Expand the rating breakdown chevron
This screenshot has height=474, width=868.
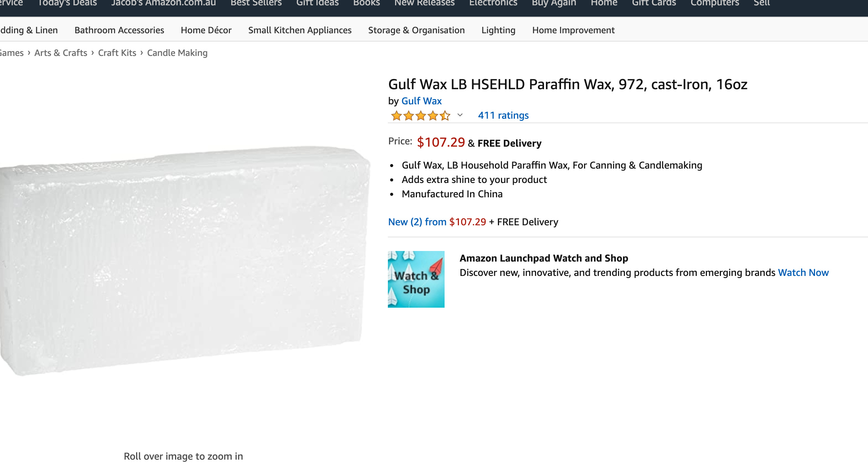(x=460, y=115)
